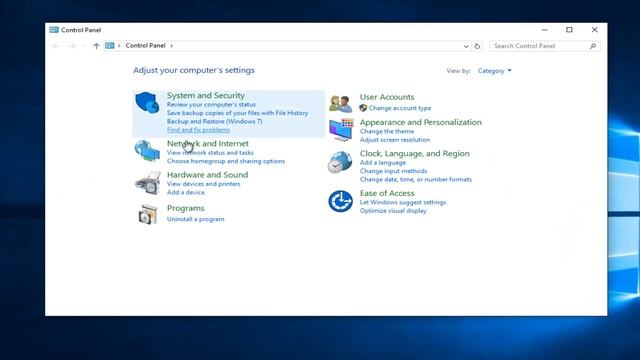Screen dimensions: 640x360
Task: Expand the address bar history dropdown
Action: (466, 46)
